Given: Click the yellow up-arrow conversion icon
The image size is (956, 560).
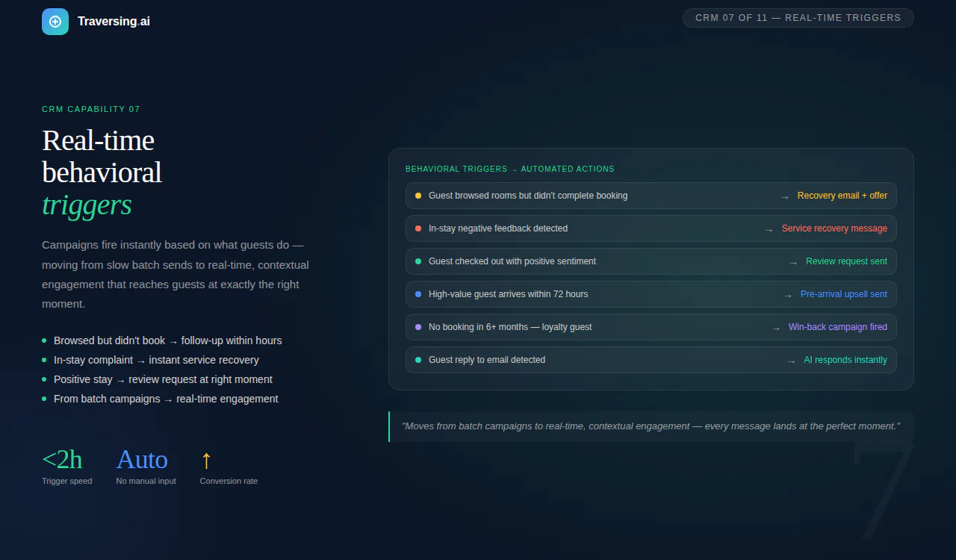Looking at the screenshot, I should 207,460.
